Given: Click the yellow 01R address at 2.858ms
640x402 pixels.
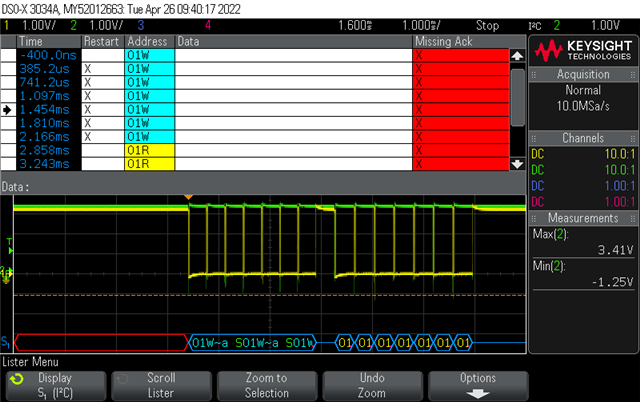Looking at the screenshot, I should pyautogui.click(x=149, y=150).
